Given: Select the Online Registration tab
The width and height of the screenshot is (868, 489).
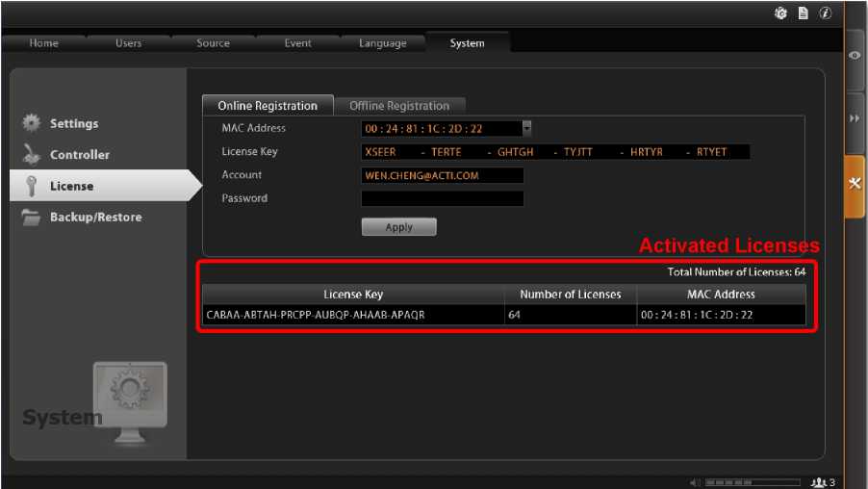Looking at the screenshot, I should tap(267, 106).
